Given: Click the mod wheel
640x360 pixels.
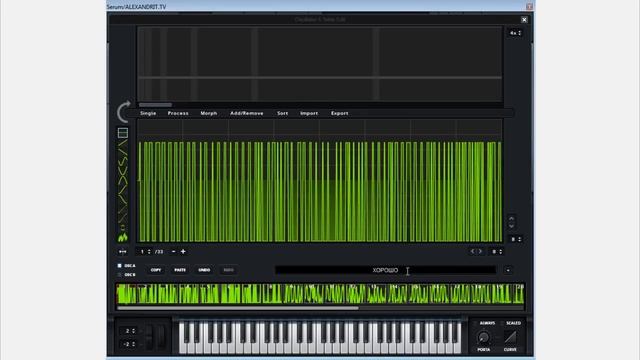Looking at the screenshot, I should tap(162, 337).
